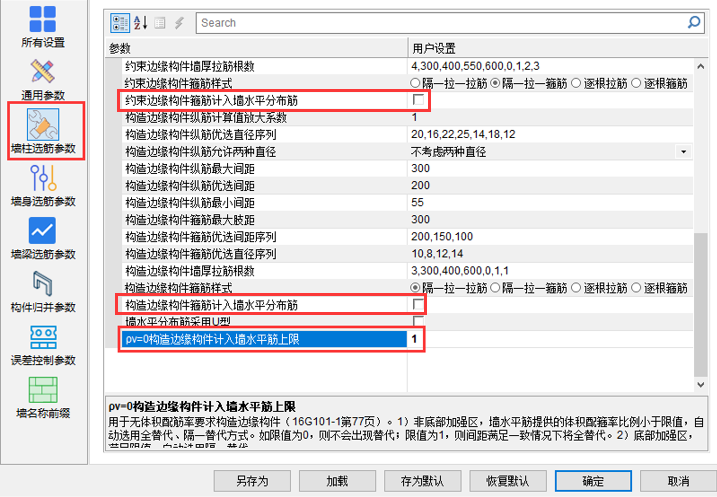Select the 墙水平分布筋采用U型 row label
Image resolution: width=717 pixels, height=497 pixels.
tap(178, 321)
